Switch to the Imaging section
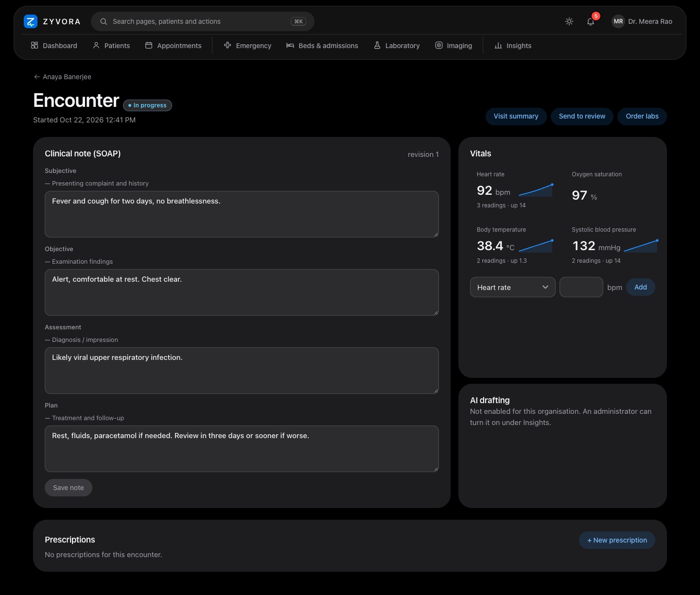The height and width of the screenshot is (595, 700). coord(454,46)
